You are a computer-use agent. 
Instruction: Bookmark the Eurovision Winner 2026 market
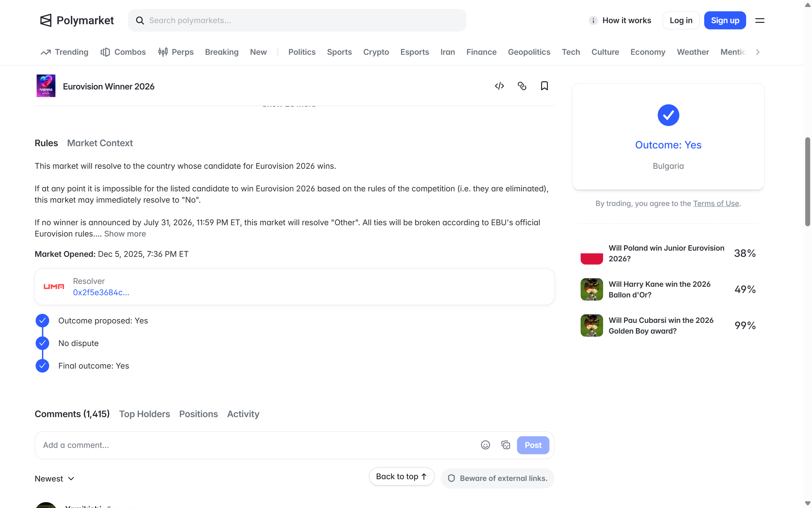pos(544,86)
